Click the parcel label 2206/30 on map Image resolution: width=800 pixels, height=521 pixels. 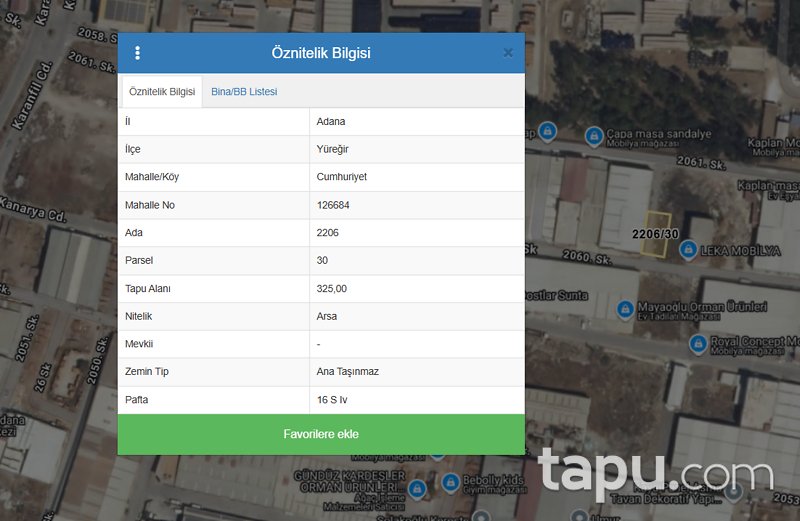[655, 234]
